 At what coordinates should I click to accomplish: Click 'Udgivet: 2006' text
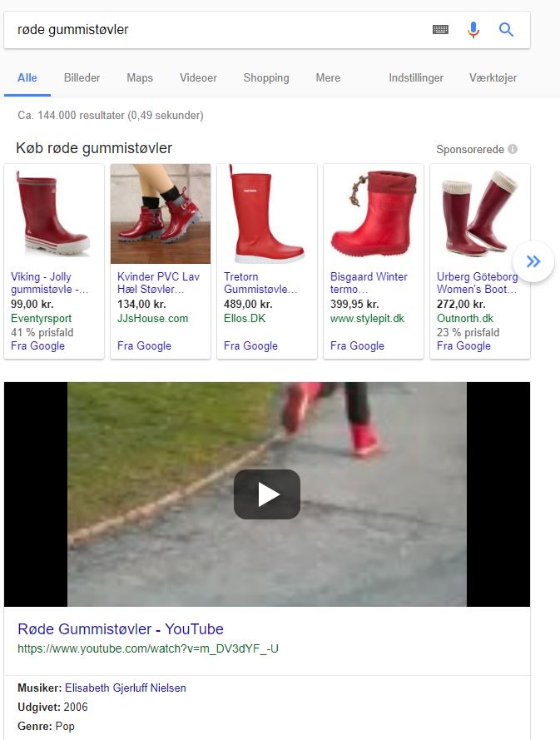click(53, 707)
